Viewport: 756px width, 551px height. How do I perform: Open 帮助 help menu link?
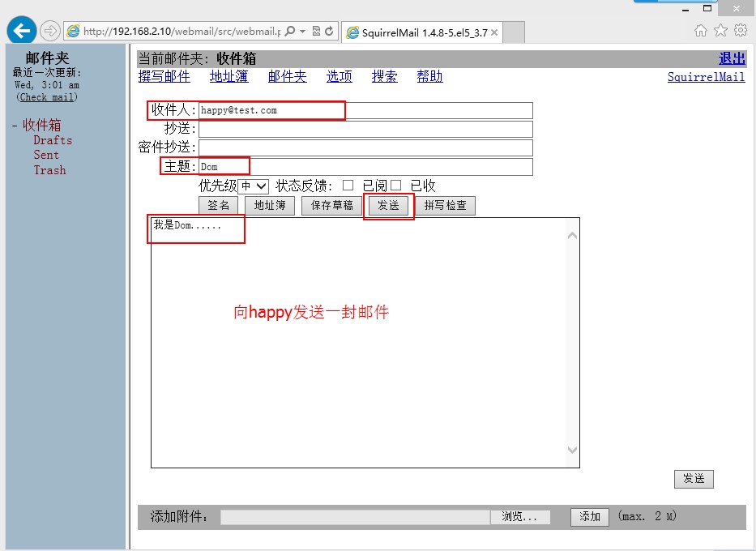point(430,77)
